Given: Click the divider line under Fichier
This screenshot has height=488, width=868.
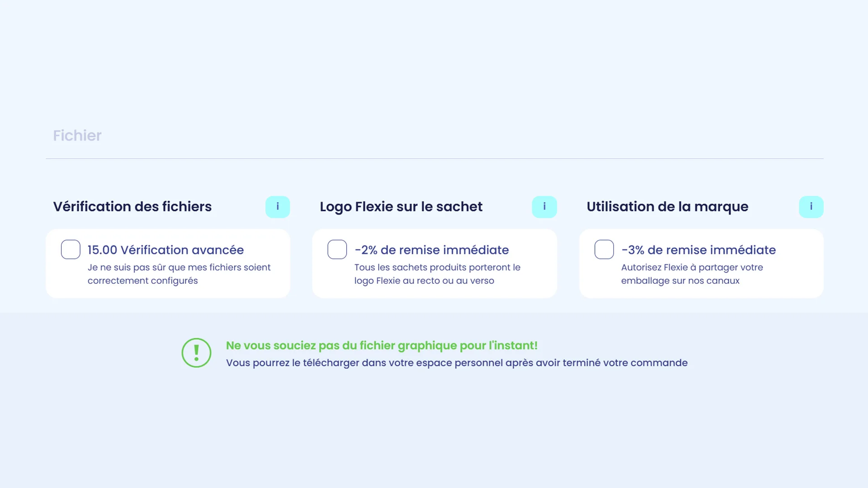Looking at the screenshot, I should click(x=434, y=159).
